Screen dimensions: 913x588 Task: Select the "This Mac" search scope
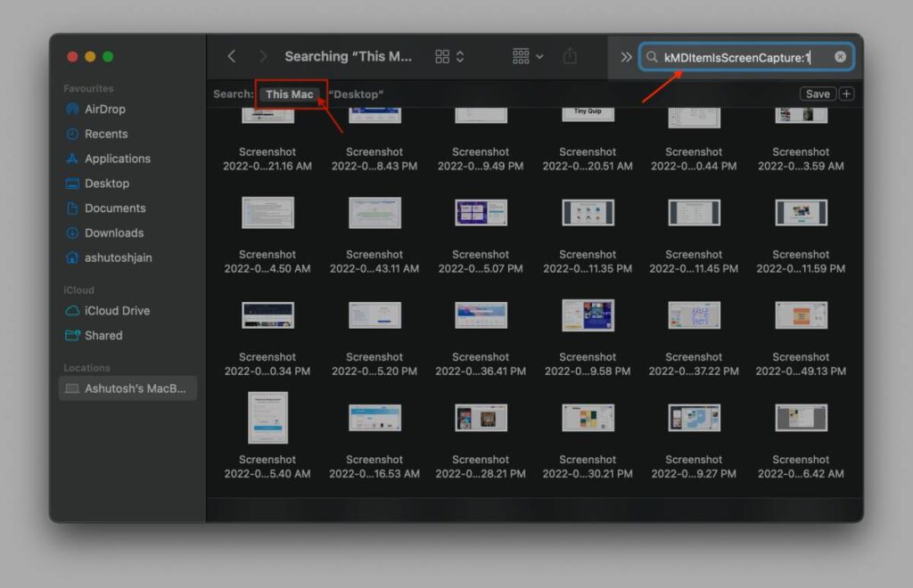point(290,94)
